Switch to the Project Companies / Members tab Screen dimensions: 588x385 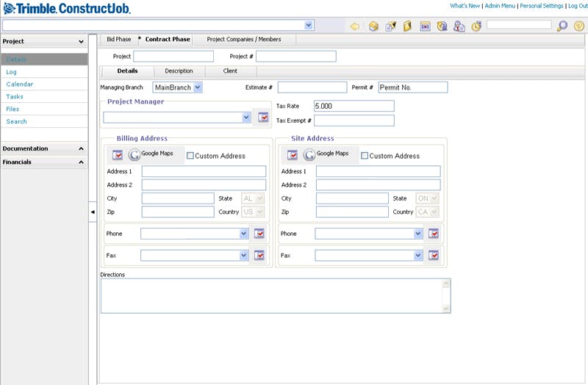pos(243,39)
